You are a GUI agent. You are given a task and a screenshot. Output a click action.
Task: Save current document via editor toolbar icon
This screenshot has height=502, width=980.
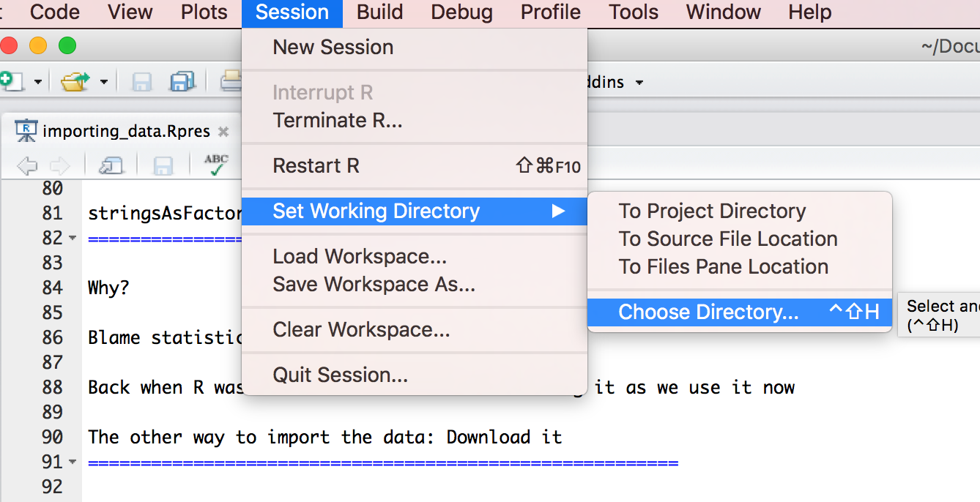162,166
